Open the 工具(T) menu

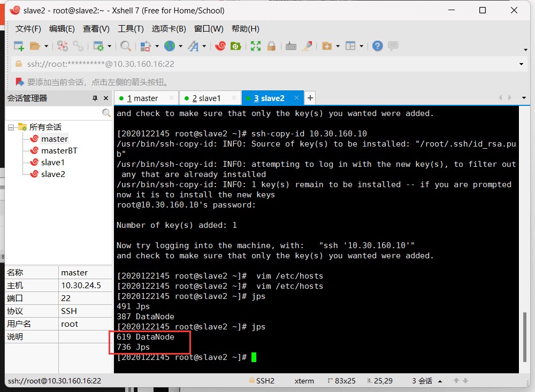(x=131, y=29)
